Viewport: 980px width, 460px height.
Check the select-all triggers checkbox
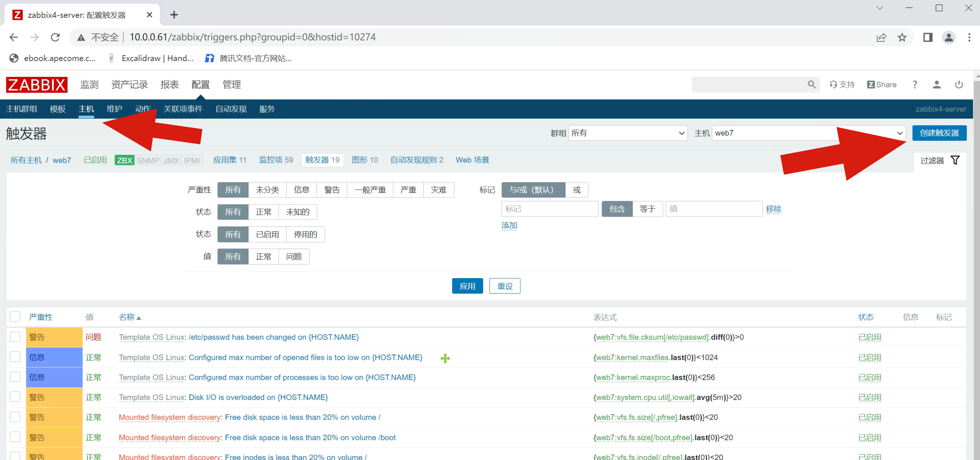15,317
